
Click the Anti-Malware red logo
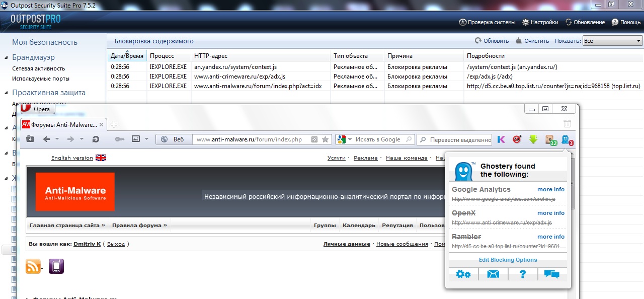[75, 192]
